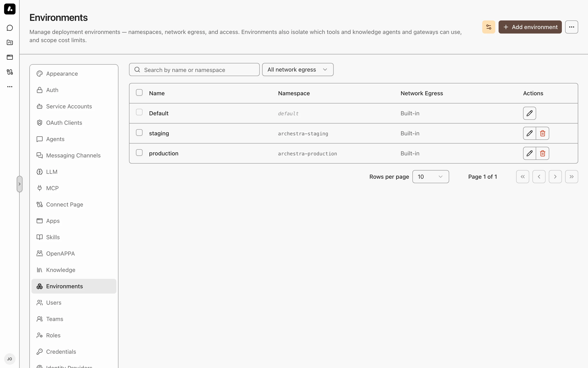Open Teams settings
Viewport: 588px width, 368px height.
point(74,319)
